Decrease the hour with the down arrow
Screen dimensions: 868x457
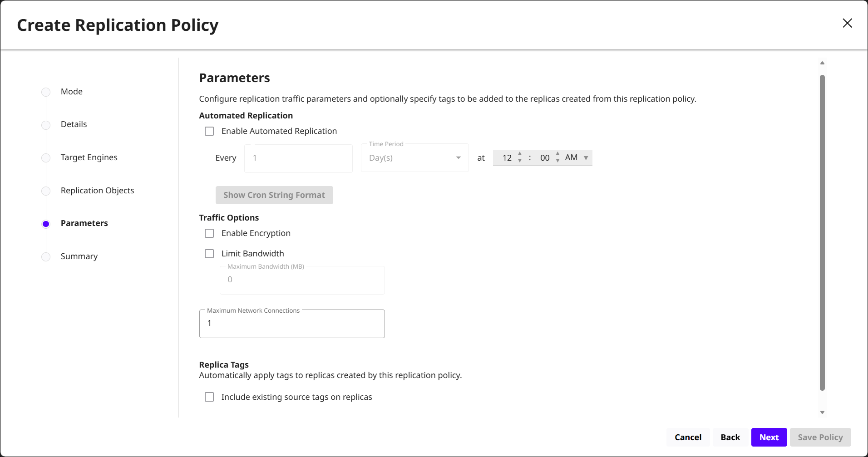click(x=520, y=161)
